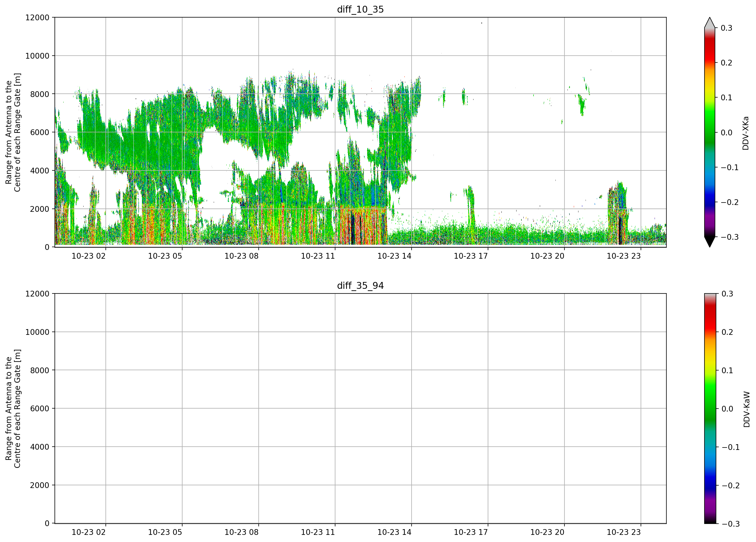
Task: Click the upper extend arrow of the DDV-XKa colorbar
Action: [710, 23]
